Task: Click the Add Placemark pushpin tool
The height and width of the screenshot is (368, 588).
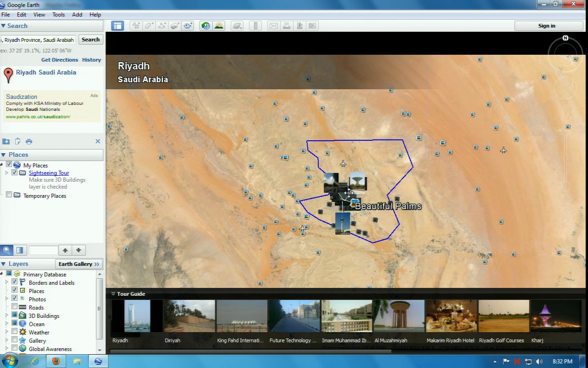Action: coord(136,26)
